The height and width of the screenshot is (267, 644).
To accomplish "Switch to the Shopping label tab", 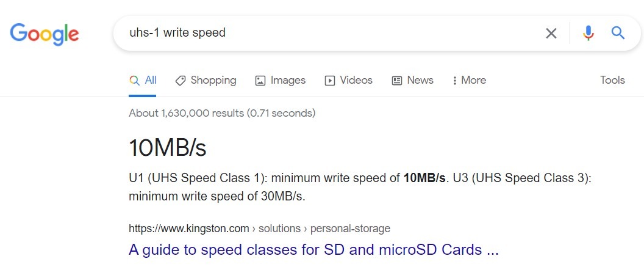I will pyautogui.click(x=213, y=80).
